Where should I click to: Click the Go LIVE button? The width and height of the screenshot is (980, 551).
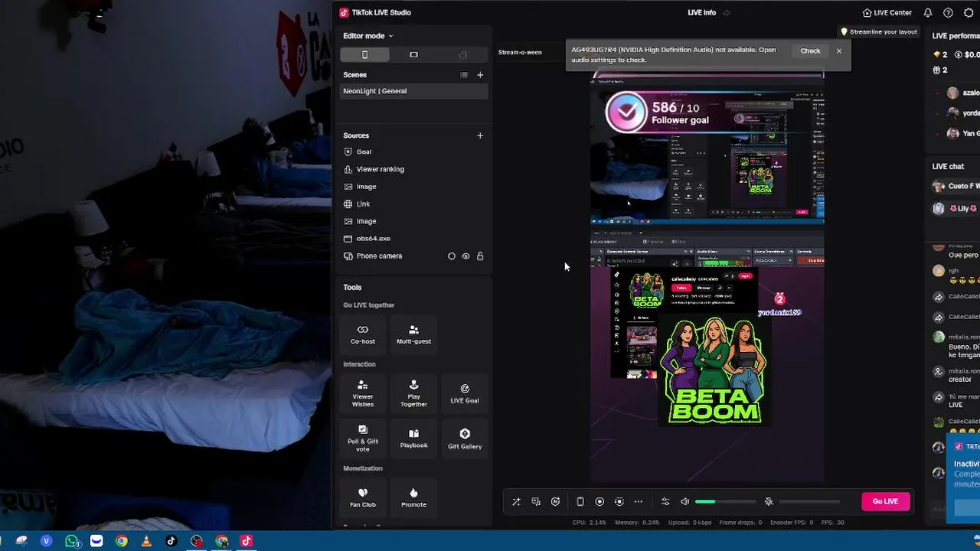pyautogui.click(x=885, y=501)
